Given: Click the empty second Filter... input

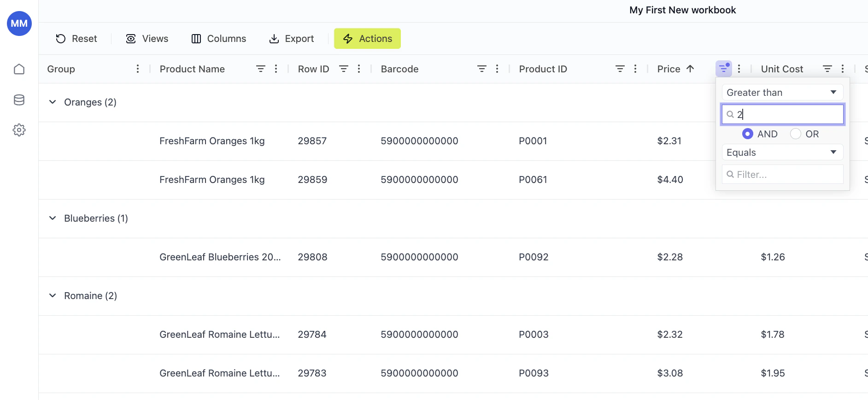Looking at the screenshot, I should pyautogui.click(x=782, y=175).
